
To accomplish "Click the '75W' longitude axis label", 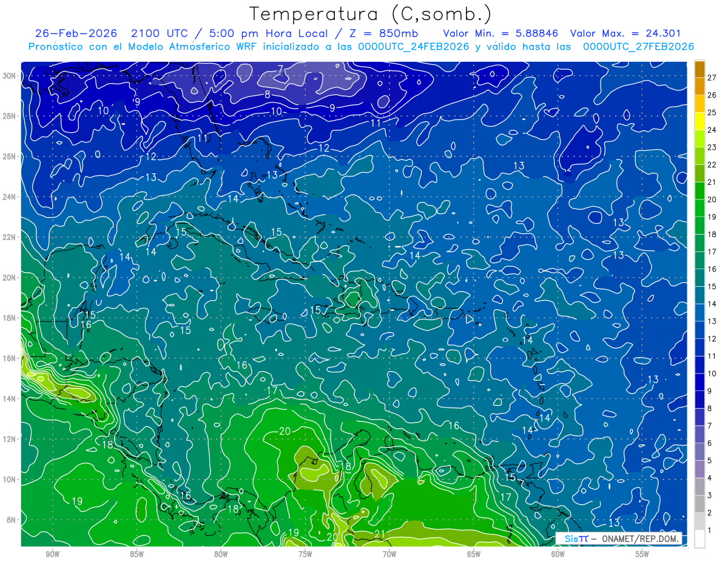I will 305,554.
